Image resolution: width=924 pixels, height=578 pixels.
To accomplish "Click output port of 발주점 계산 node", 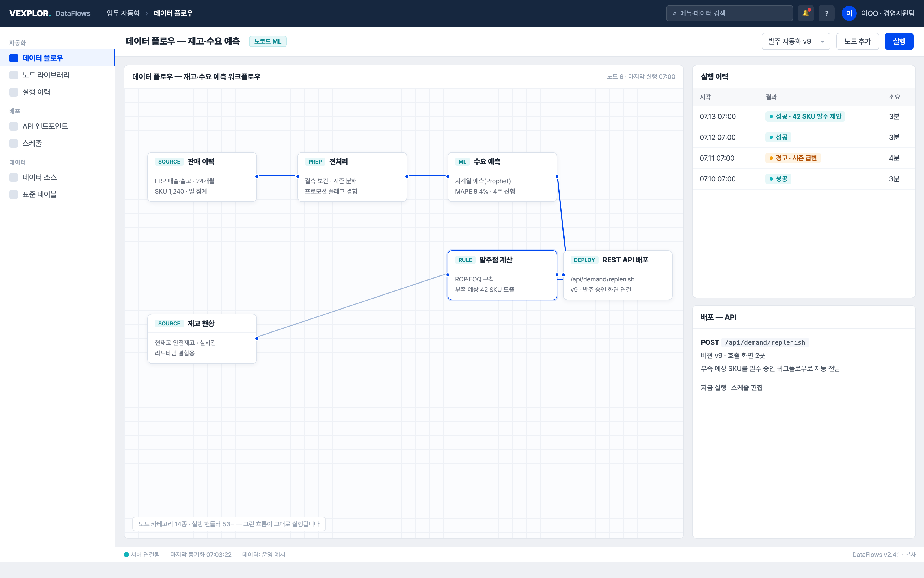I will (x=557, y=275).
